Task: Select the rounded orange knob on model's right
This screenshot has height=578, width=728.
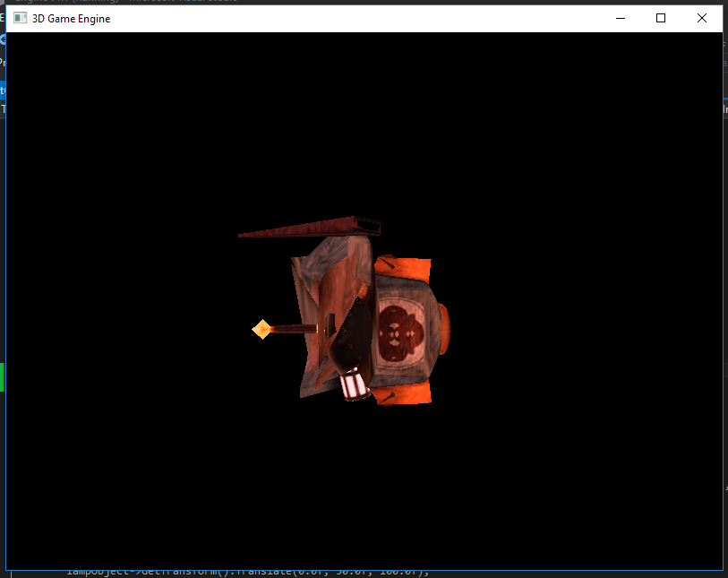Action: pos(443,329)
